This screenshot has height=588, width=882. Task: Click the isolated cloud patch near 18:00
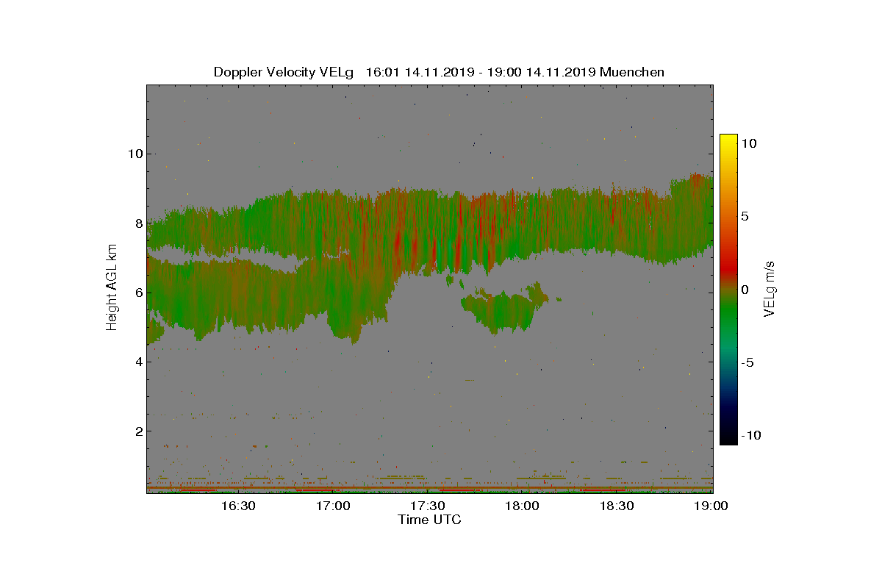[x=504, y=309]
